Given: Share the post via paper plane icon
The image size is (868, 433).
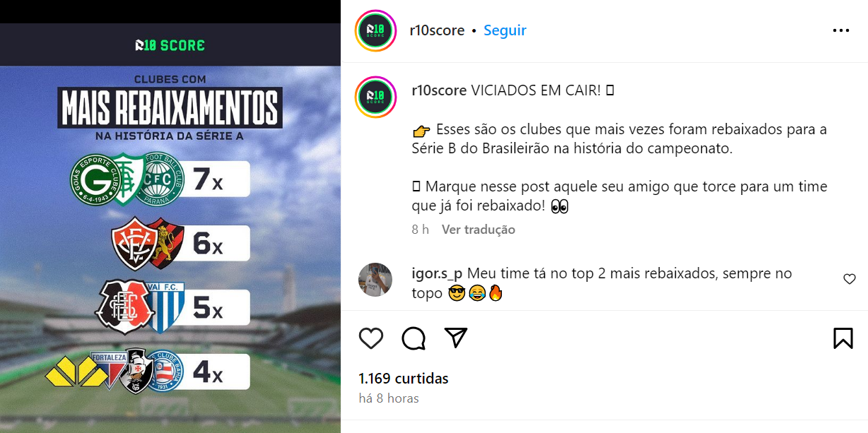Looking at the screenshot, I should tap(456, 338).
